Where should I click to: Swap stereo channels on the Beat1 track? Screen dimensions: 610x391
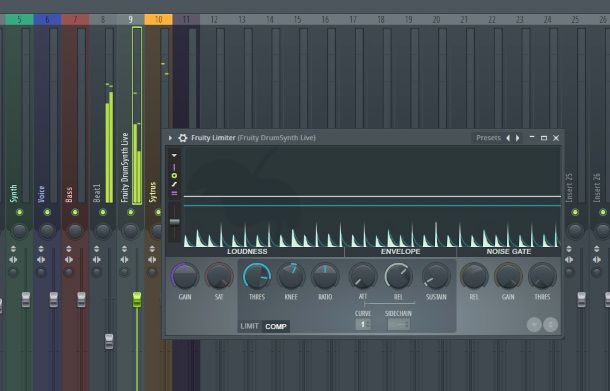96,259
